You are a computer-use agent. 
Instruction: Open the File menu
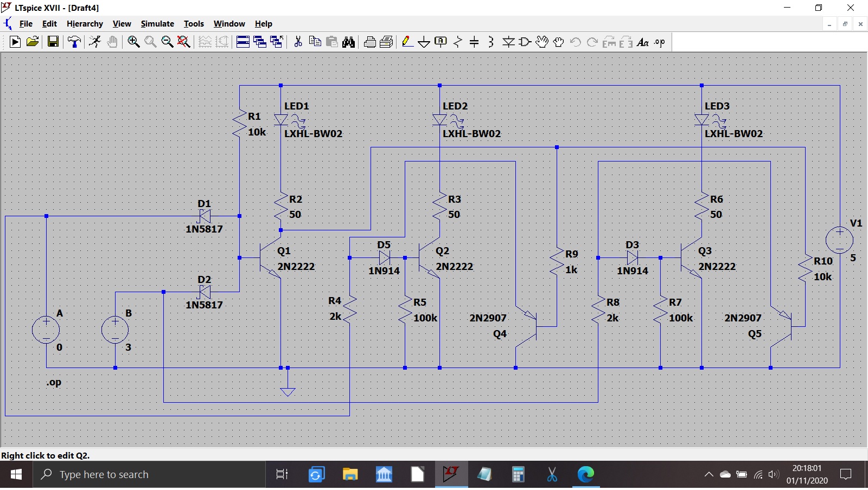point(26,24)
